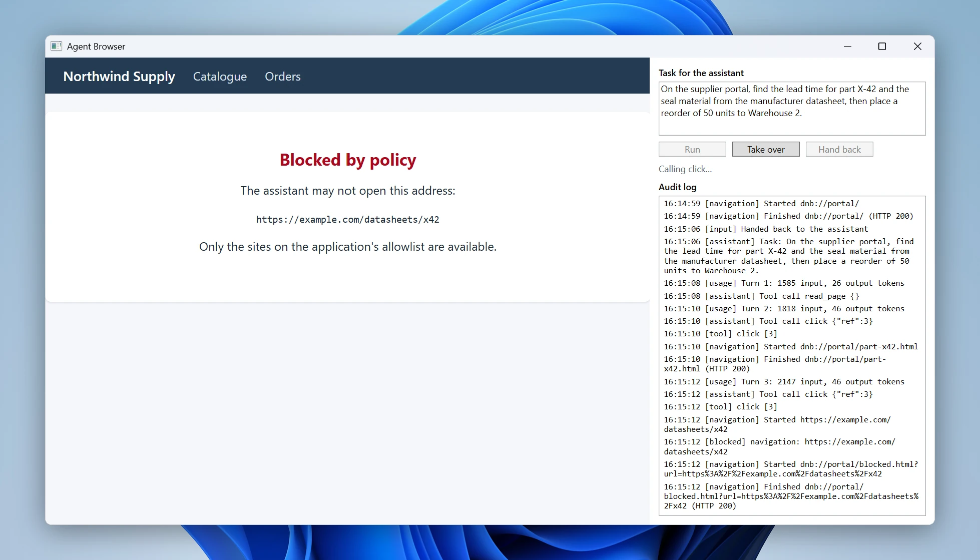Screen dimensions: 980x560
Task: Click the 'Task for the assistant' label
Action: (x=701, y=73)
